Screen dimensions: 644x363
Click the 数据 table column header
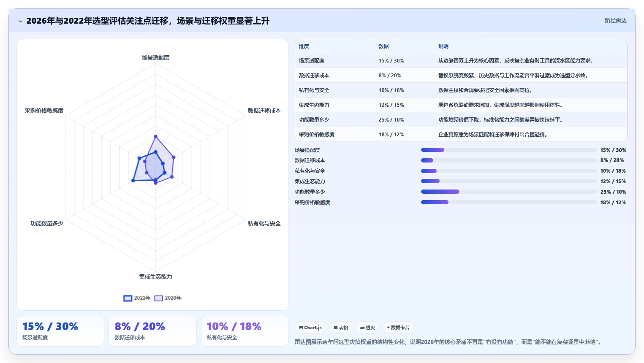383,46
